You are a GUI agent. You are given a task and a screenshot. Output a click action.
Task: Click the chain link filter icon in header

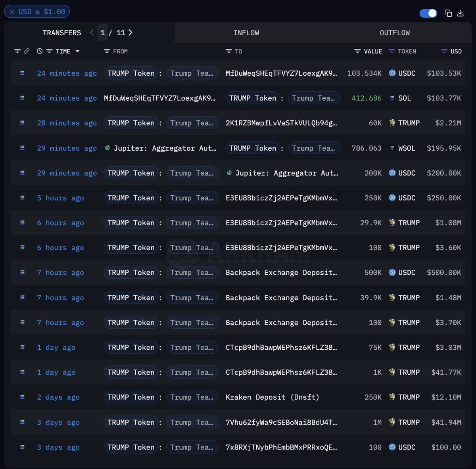[x=27, y=51]
